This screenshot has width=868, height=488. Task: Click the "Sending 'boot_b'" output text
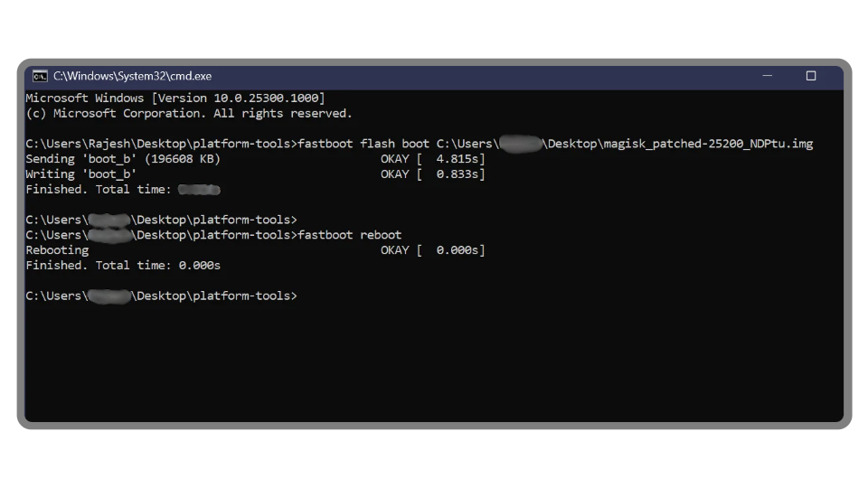pyautogui.click(x=81, y=159)
